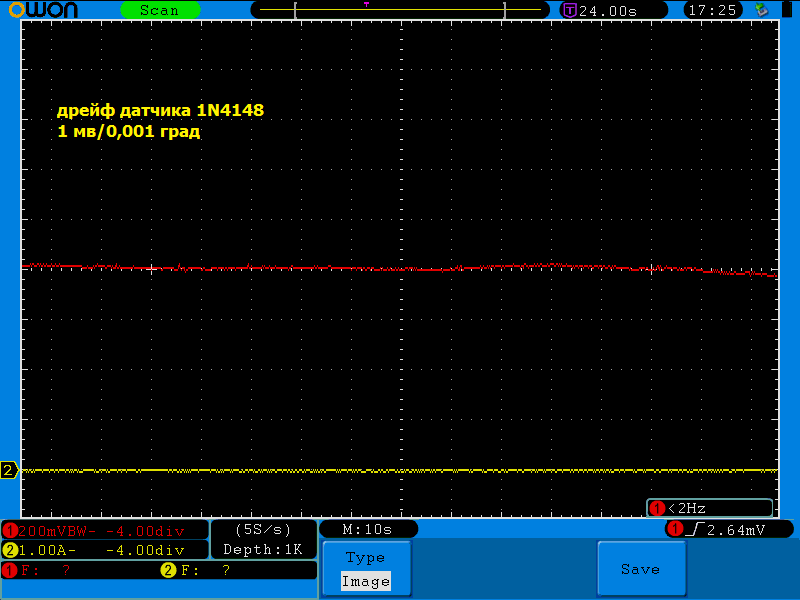Click the 24.00s horizontal position readout
Screen dimensions: 800x600
pos(612,10)
